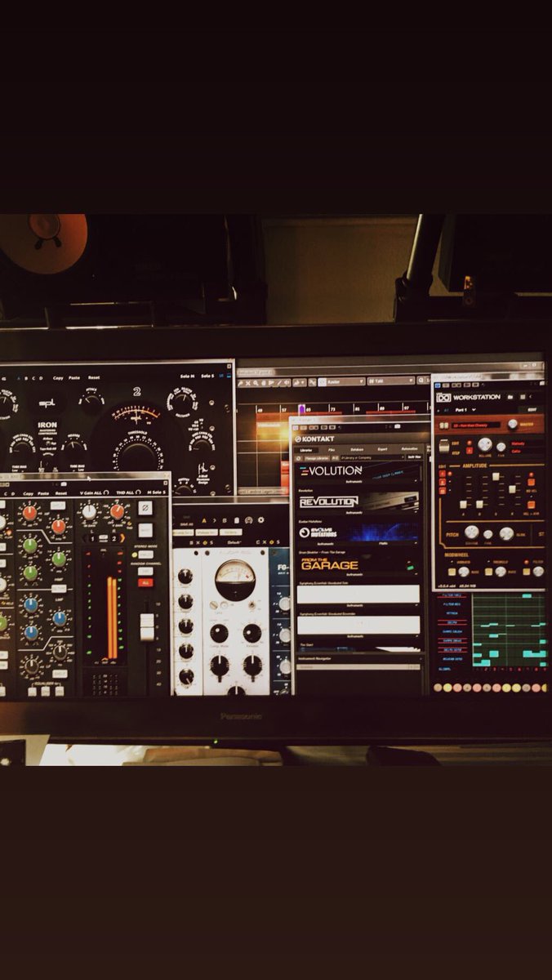Select the X mute tool in the editor toolbar
The image size is (552, 980).
coord(247,383)
